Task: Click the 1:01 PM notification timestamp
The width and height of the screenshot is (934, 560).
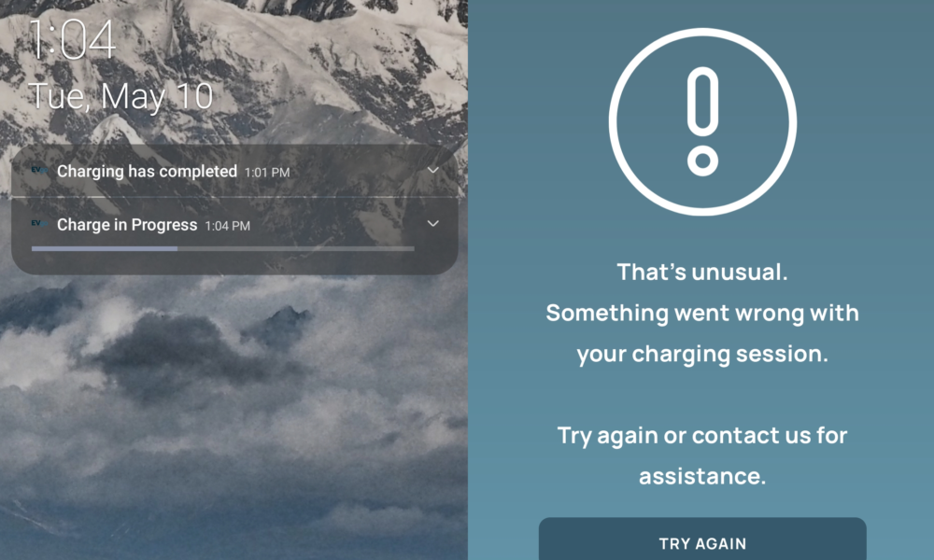Action: 267,173
